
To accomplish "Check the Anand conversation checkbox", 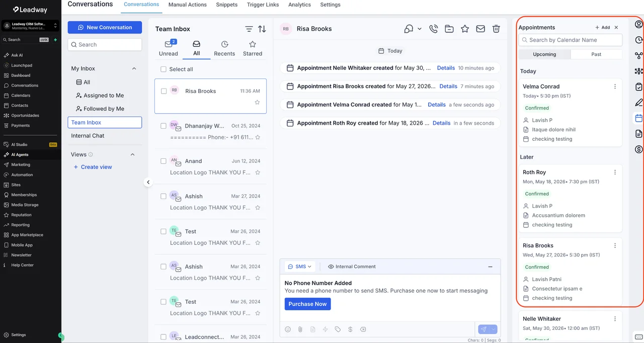I will [x=164, y=161].
